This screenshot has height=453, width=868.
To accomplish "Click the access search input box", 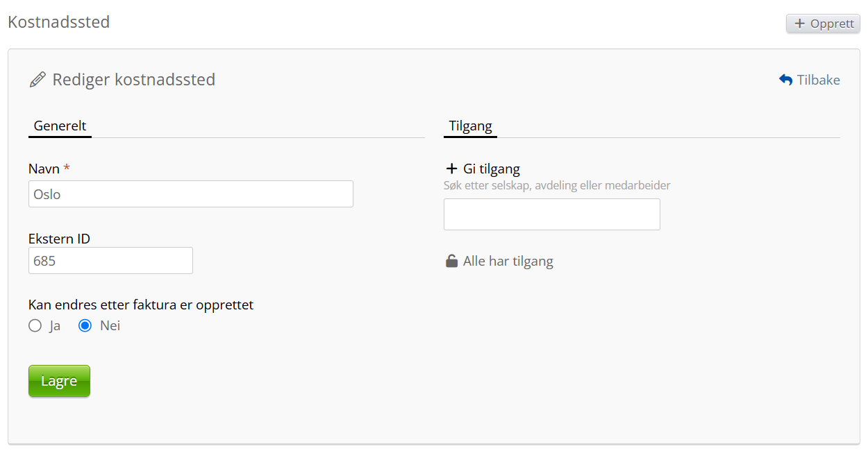I will pyautogui.click(x=551, y=214).
